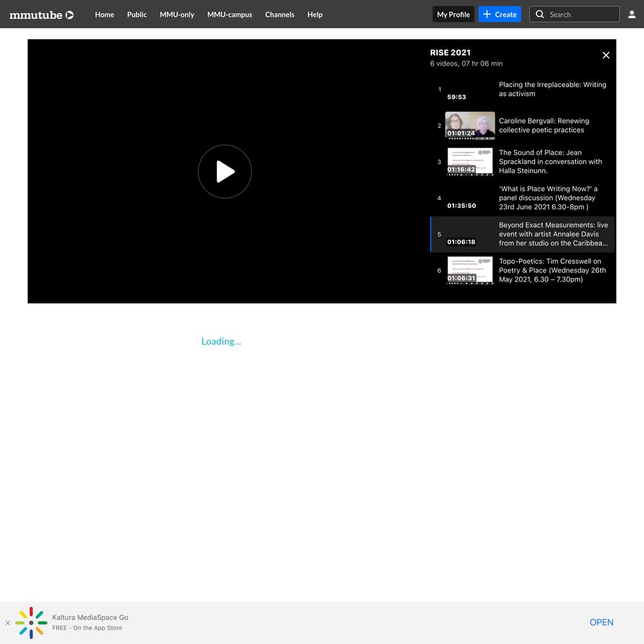Click the OPEN link in app banner
This screenshot has height=644, width=644.
(x=601, y=622)
